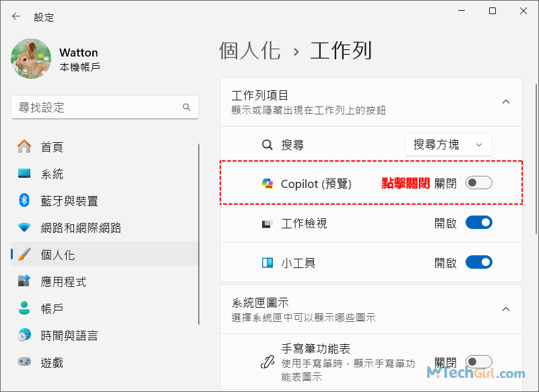This screenshot has height=392, width=539.
Task: Open 應用程式 via its sidebar icon
Action: pos(24,282)
